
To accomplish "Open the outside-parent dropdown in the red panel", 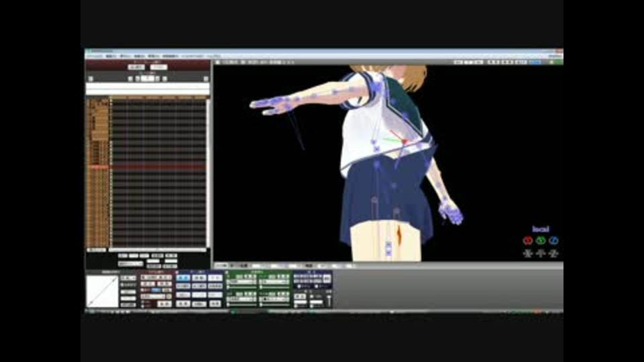I will coord(153,296).
